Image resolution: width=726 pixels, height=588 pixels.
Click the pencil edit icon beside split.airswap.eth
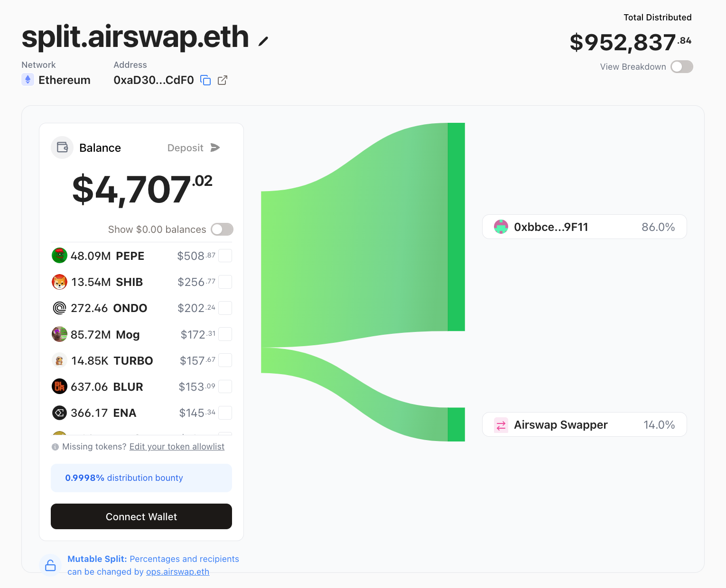click(x=263, y=42)
